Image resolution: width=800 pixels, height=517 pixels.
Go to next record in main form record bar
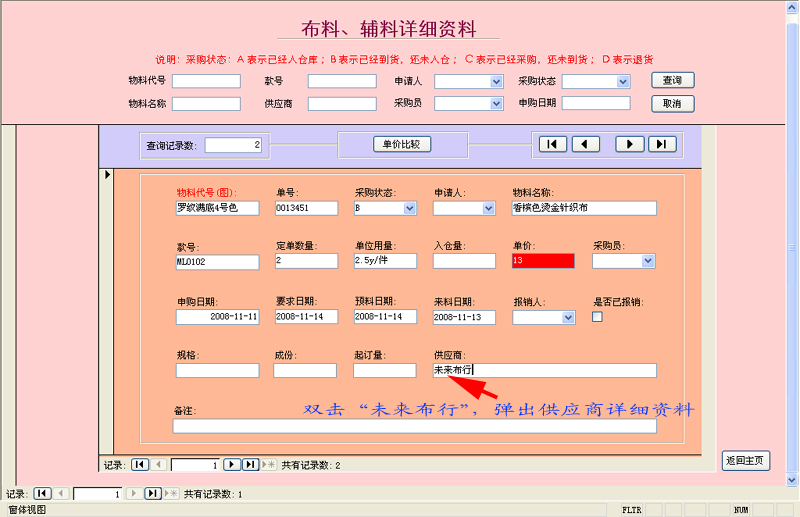coord(134,494)
